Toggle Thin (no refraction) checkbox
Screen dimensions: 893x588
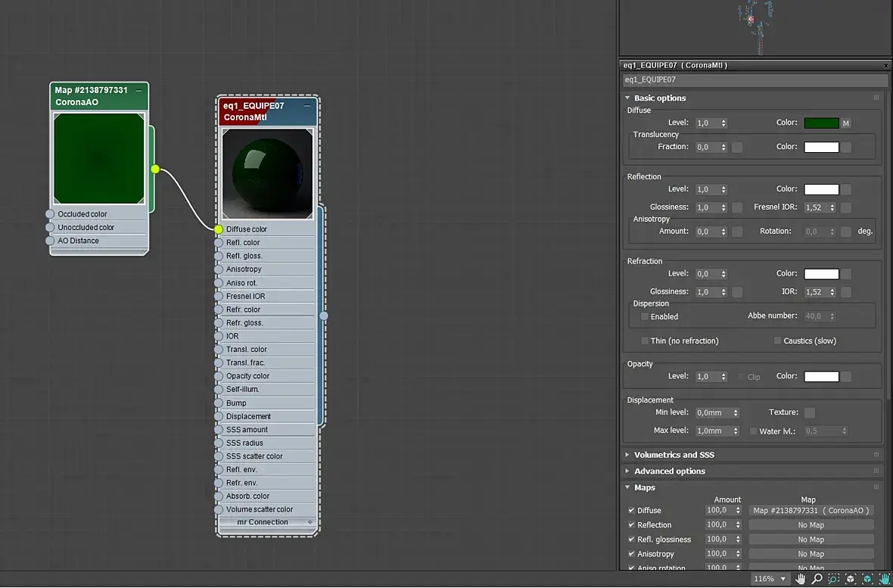pyautogui.click(x=645, y=341)
